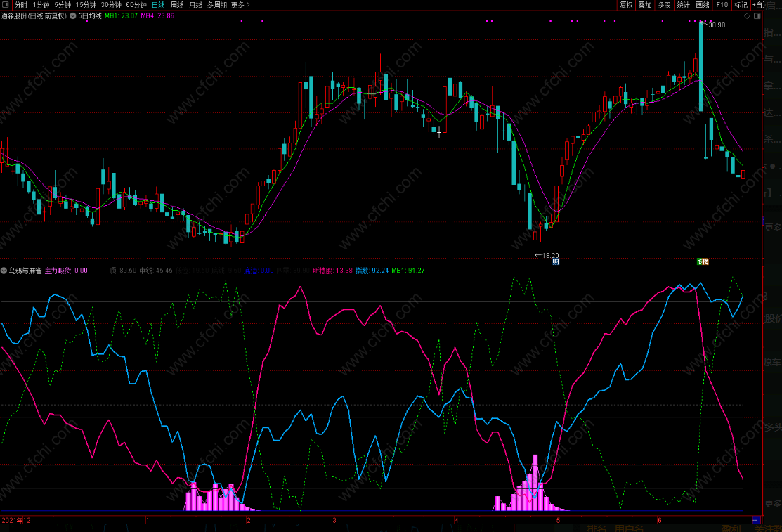This screenshot has height=532, width=782.
Task: Click the 所持股: 13.38 label
Action: tap(332, 271)
